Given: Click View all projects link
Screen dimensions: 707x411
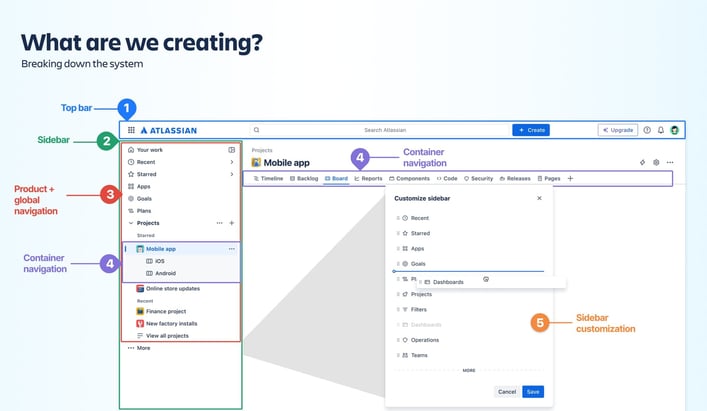Looking at the screenshot, I should click(x=163, y=336).
